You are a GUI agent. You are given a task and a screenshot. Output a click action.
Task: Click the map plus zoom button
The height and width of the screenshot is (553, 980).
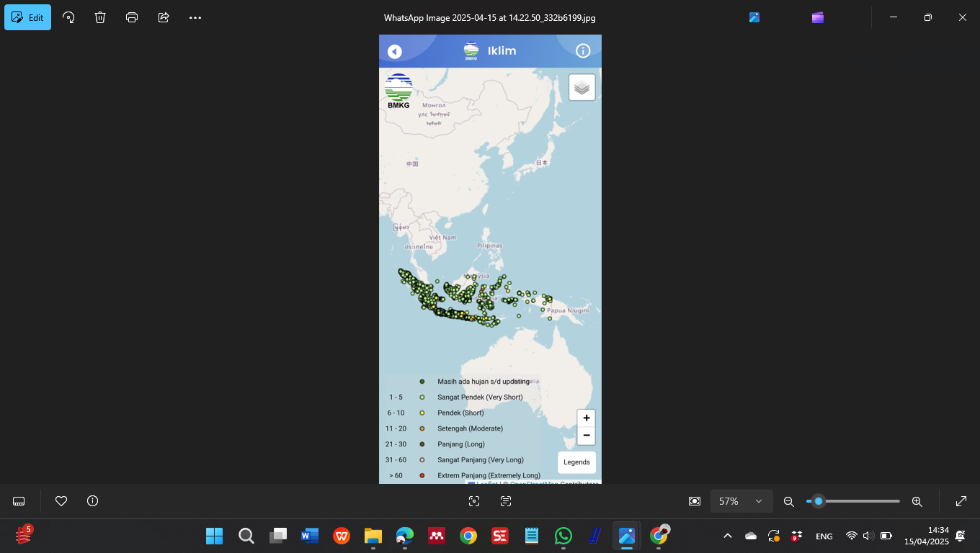[x=587, y=418]
